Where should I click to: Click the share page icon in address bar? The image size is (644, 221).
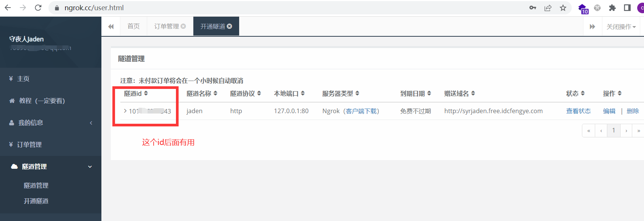coord(548,8)
